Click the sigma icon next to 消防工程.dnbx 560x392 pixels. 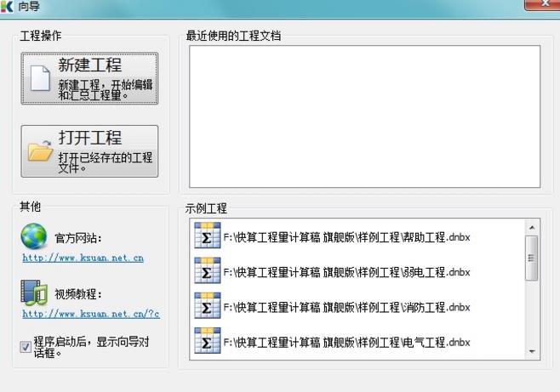coord(207,307)
